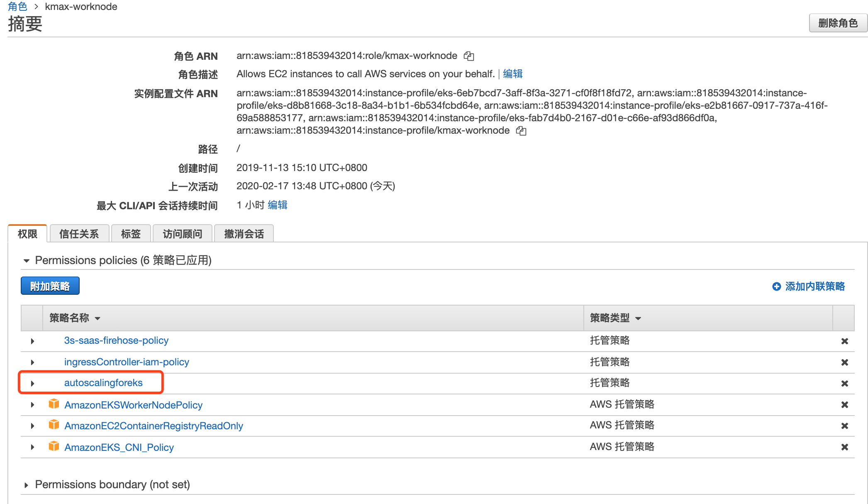Screen dimensions: 868x504
Task: Detach ingressController-iam-policy using its X icon
Action: click(844, 362)
